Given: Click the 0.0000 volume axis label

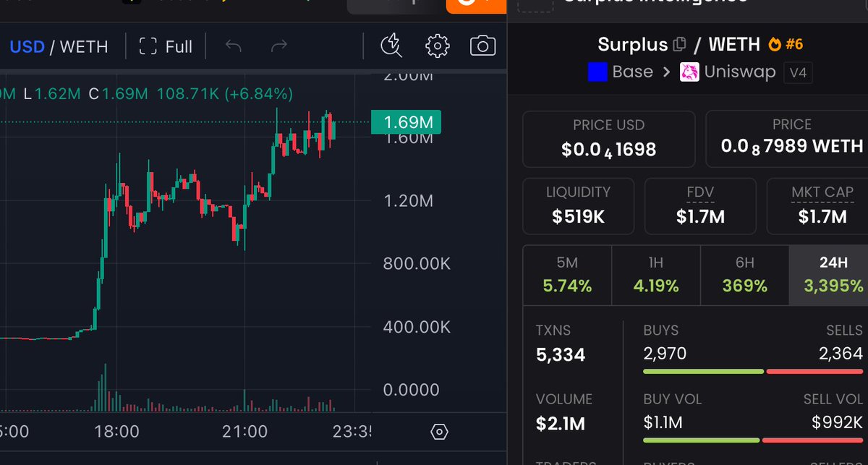Looking at the screenshot, I should tap(412, 391).
